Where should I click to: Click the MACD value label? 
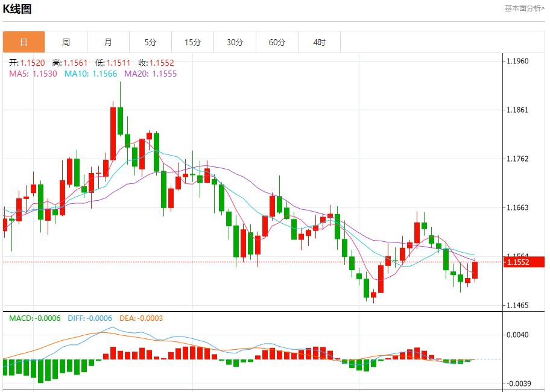point(35,318)
